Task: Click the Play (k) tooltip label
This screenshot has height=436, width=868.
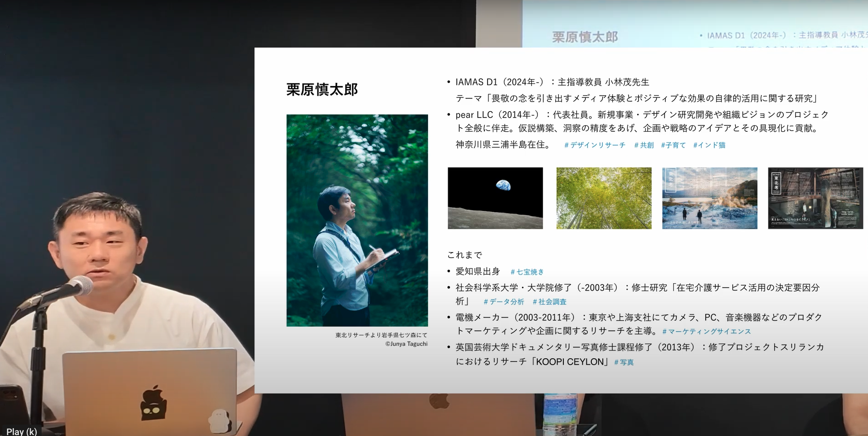Action: point(21,431)
